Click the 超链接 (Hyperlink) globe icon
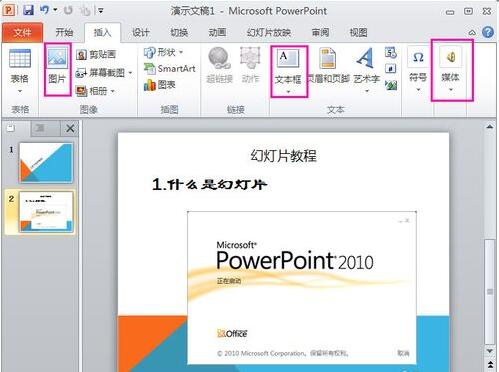Screen dimensions: 499x372 219,57
